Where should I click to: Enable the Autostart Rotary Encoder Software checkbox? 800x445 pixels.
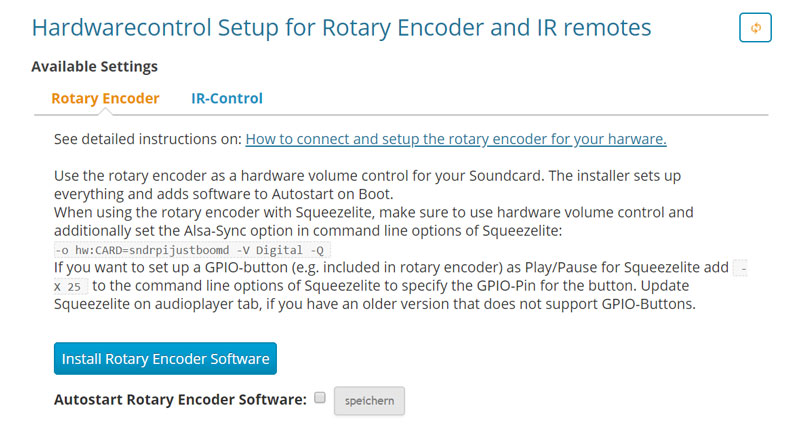coord(320,398)
